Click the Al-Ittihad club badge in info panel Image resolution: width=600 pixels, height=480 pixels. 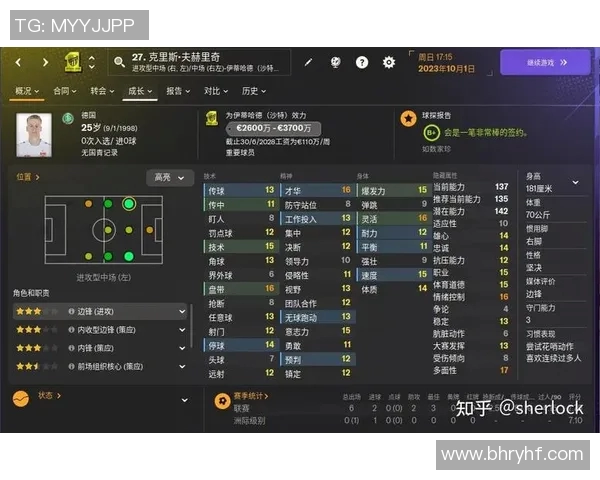click(x=212, y=118)
